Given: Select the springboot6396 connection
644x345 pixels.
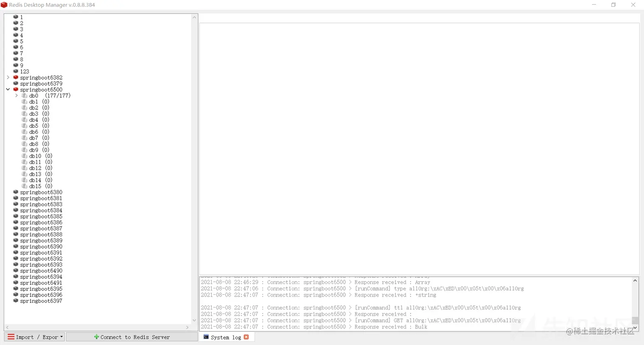Looking at the screenshot, I should click(41, 295).
